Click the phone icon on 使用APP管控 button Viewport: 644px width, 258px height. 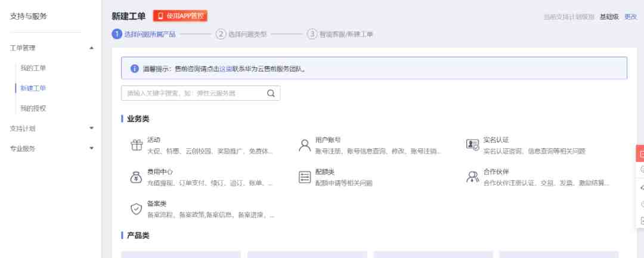160,16
